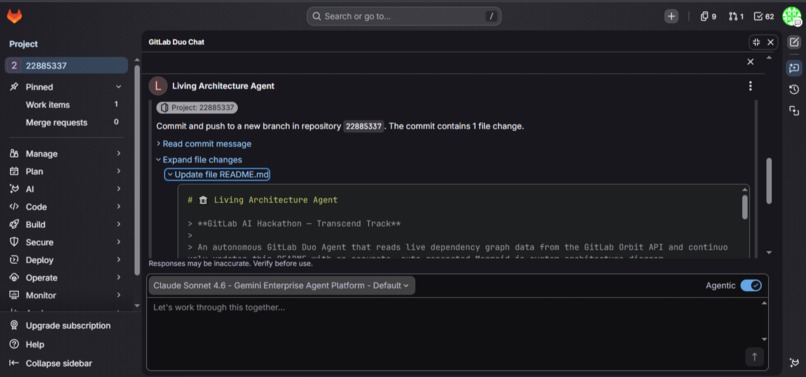Click the Project: 22885337 badge
Viewport: 806px width, 377px height.
(x=197, y=107)
